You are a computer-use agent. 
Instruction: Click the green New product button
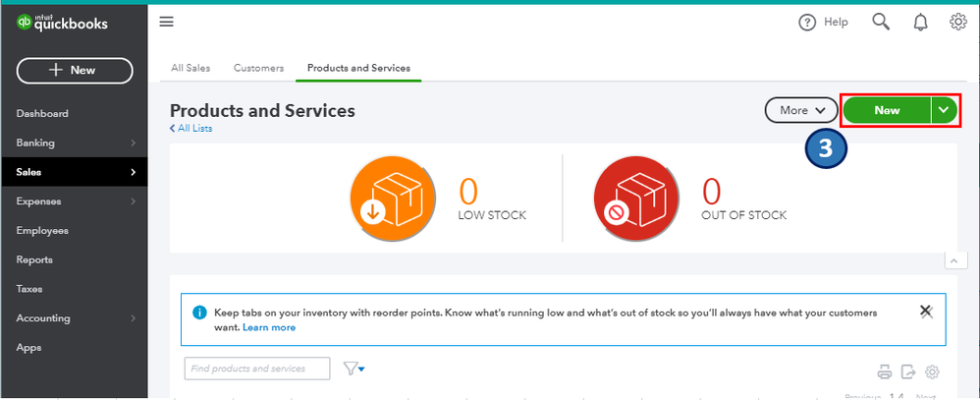coord(887,110)
